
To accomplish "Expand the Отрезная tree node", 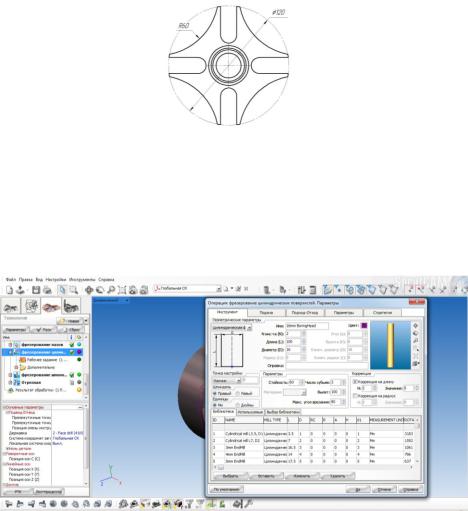I will point(10,383).
